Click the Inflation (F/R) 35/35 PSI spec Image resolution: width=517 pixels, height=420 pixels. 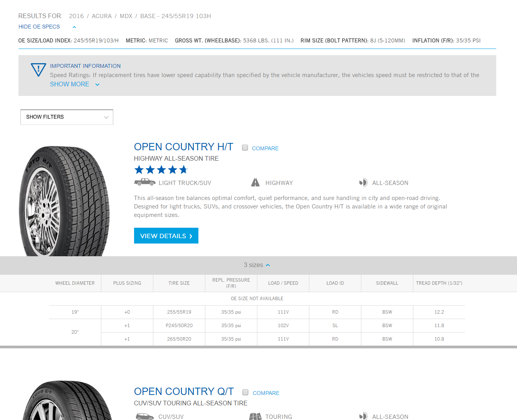click(x=446, y=40)
